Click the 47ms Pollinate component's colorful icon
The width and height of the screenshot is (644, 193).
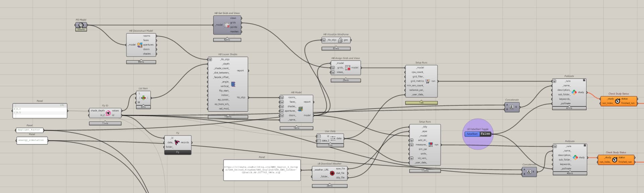pos(574,92)
